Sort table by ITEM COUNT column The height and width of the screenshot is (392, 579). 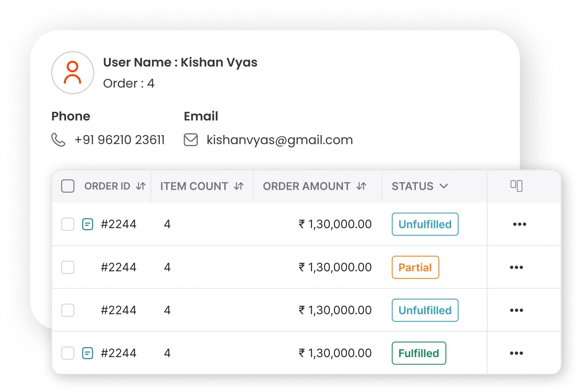point(239,186)
